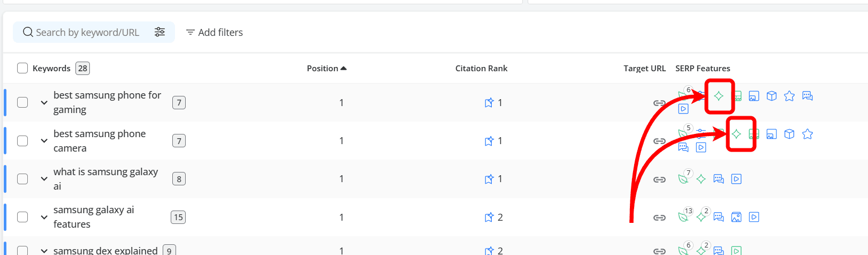The width and height of the screenshot is (868, 255).
Task: Click 7 badge next to best samsung phone camera
Action: point(179,141)
